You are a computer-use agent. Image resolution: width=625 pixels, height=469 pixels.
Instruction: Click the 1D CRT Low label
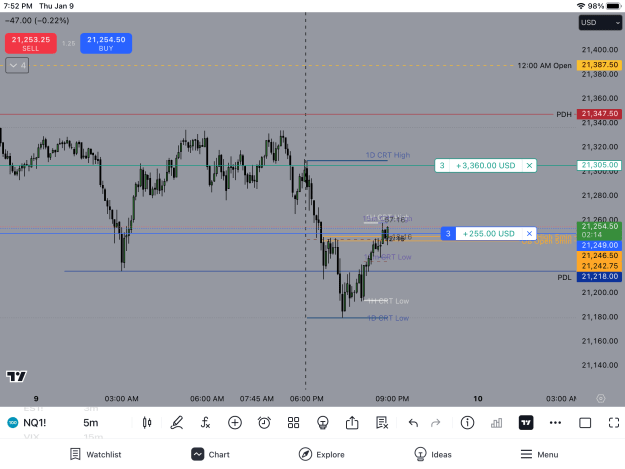(388, 318)
